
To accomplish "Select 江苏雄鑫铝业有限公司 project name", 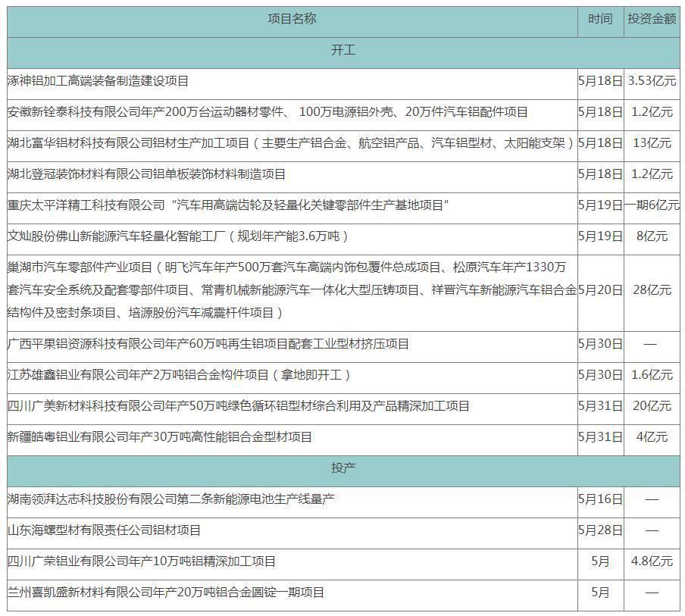I will [x=179, y=375].
